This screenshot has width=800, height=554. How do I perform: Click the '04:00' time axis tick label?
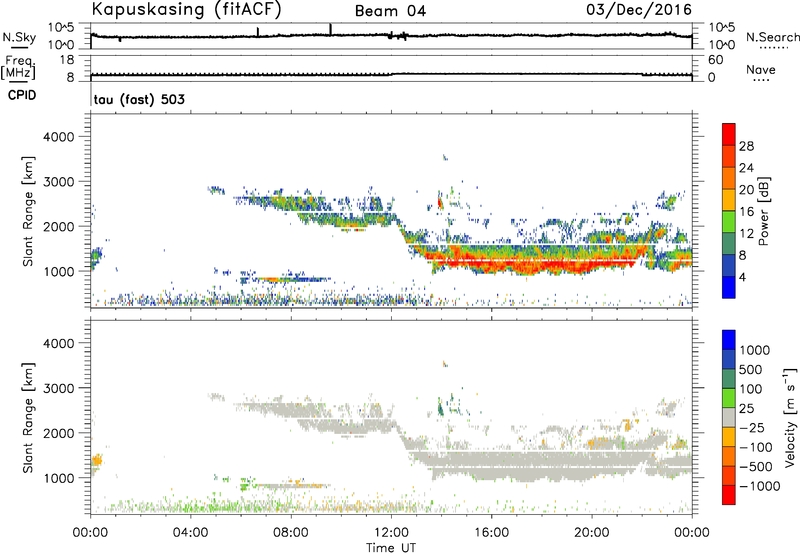(190, 533)
